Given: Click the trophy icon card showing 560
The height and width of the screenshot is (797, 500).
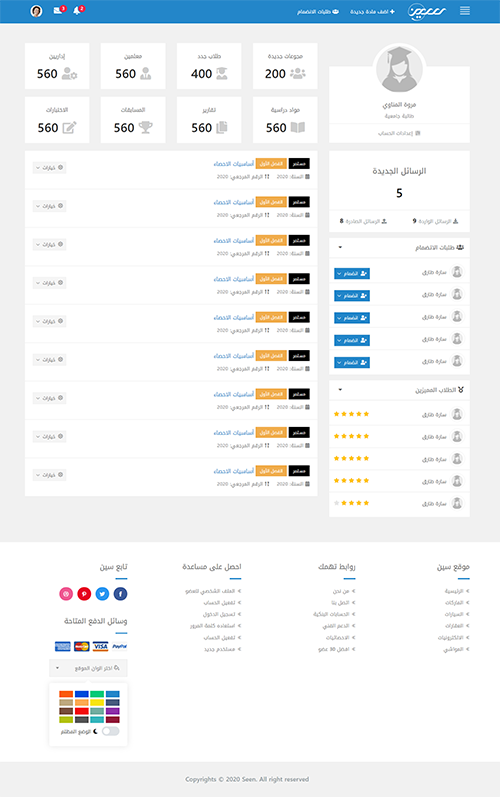Looking at the screenshot, I should 133,120.
